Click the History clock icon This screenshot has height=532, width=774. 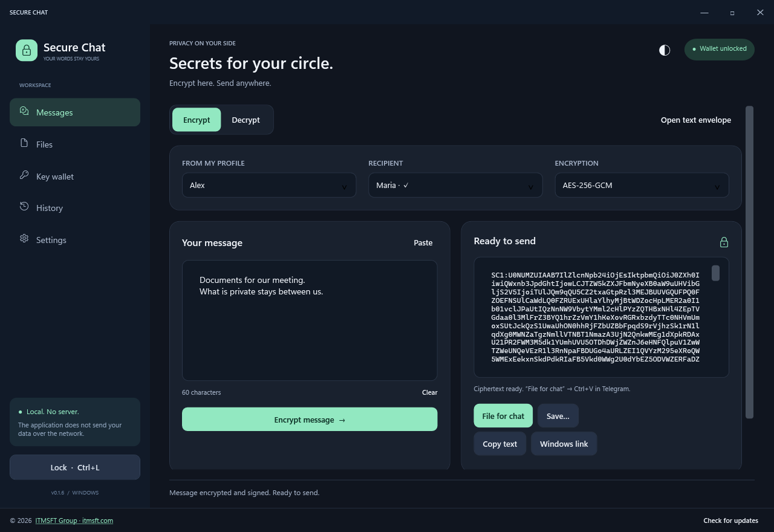[24, 207]
